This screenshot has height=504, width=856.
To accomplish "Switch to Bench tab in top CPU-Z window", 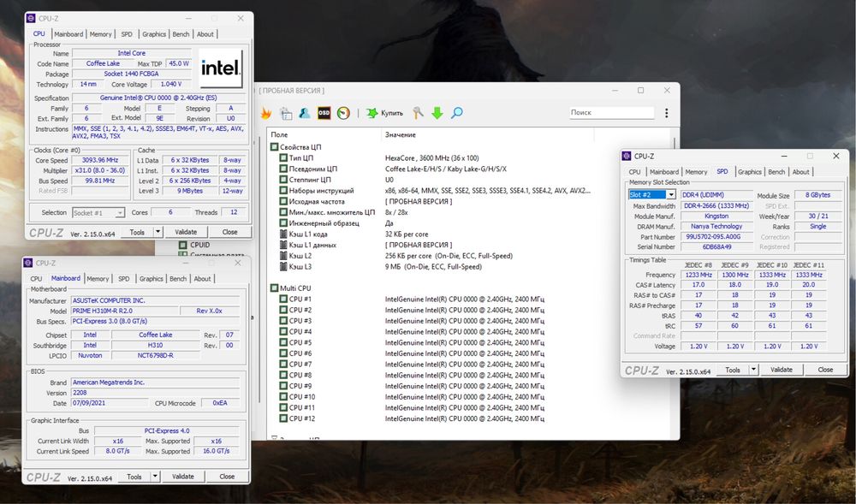I will [x=181, y=34].
